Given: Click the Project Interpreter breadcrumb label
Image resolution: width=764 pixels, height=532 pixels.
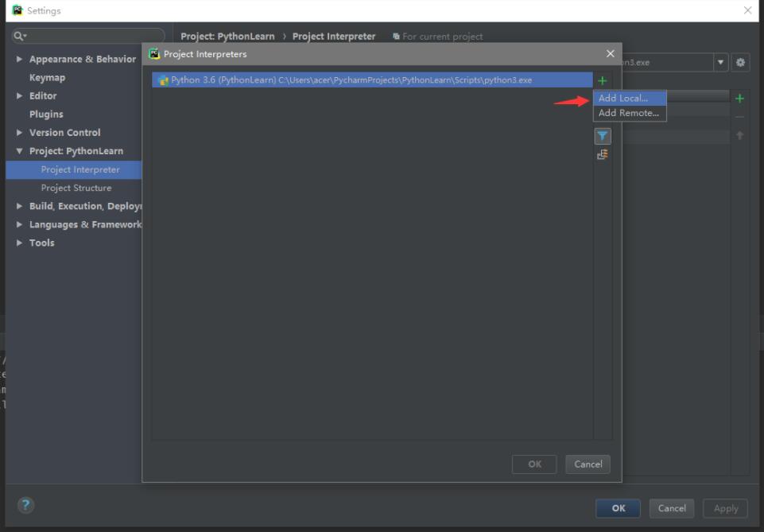Looking at the screenshot, I should [x=334, y=37].
